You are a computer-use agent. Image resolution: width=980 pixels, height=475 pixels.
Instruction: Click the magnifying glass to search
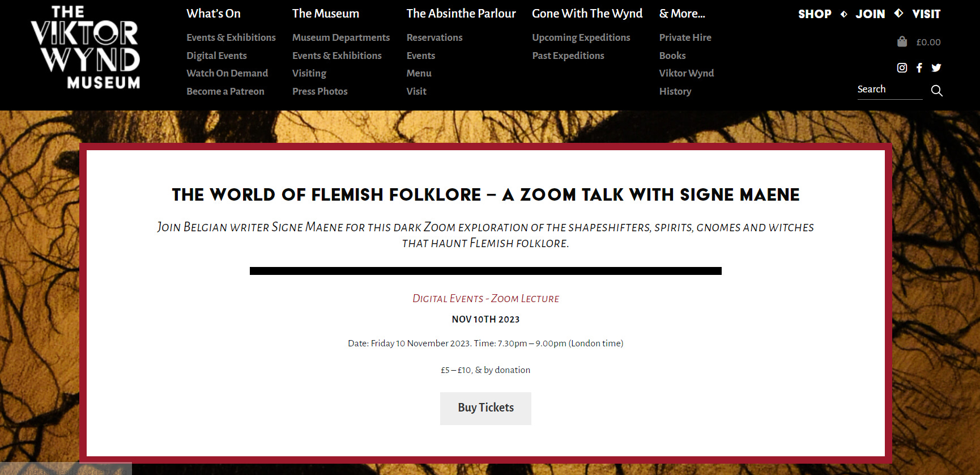tap(937, 90)
